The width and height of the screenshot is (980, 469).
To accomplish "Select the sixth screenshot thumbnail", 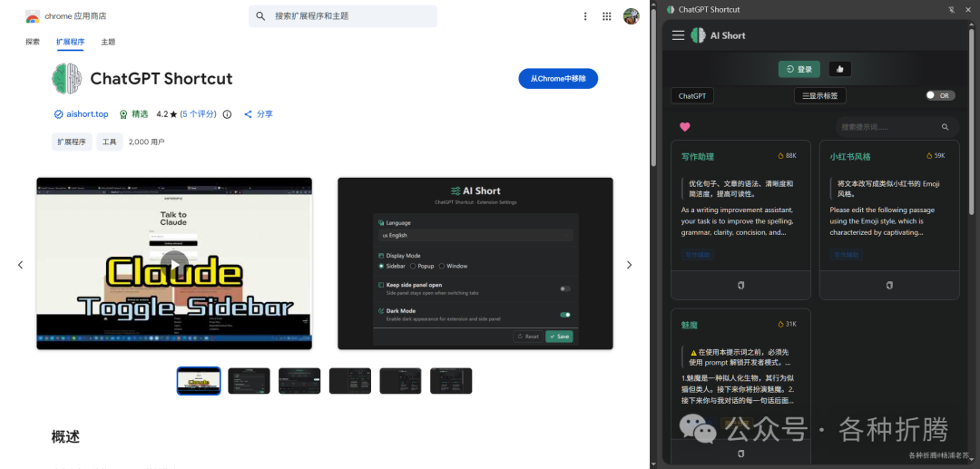I will click(451, 381).
